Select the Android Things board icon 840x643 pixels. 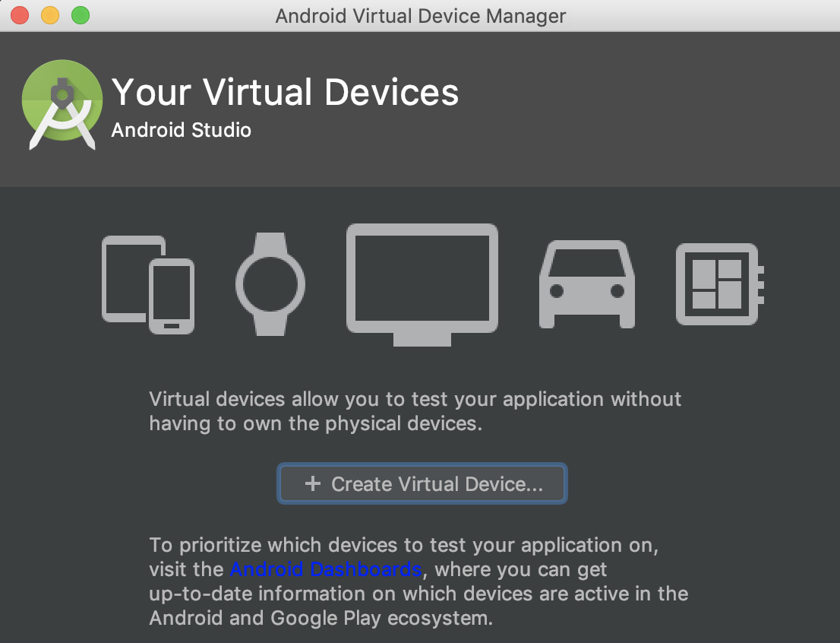tap(720, 284)
